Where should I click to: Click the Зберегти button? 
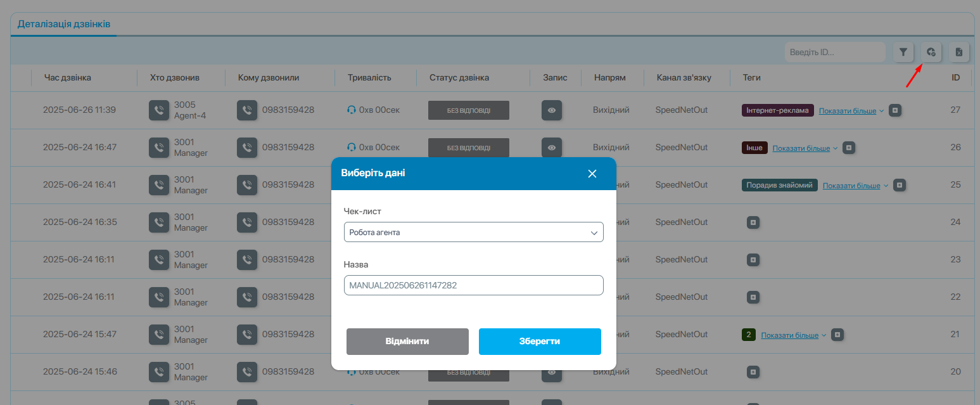tap(540, 341)
